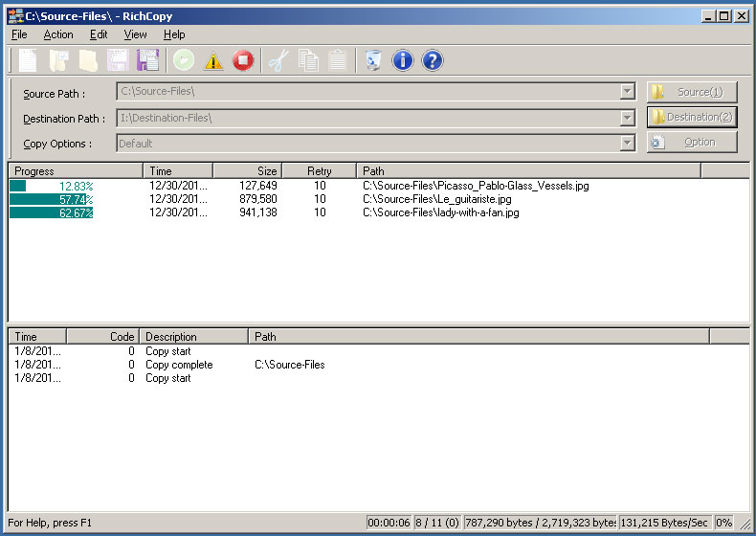Expand the Destination Path dropdown arrow
Viewport: 756px width, 536px height.
(627, 117)
